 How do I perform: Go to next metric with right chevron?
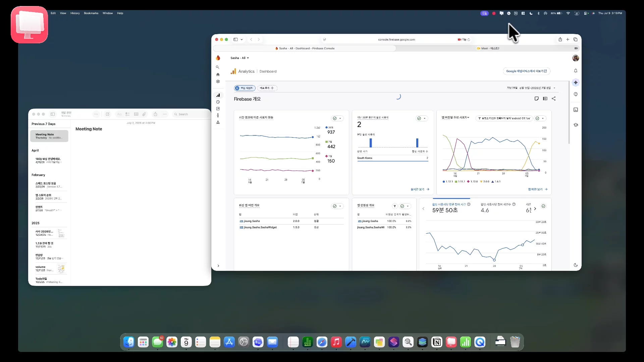pyautogui.click(x=535, y=208)
